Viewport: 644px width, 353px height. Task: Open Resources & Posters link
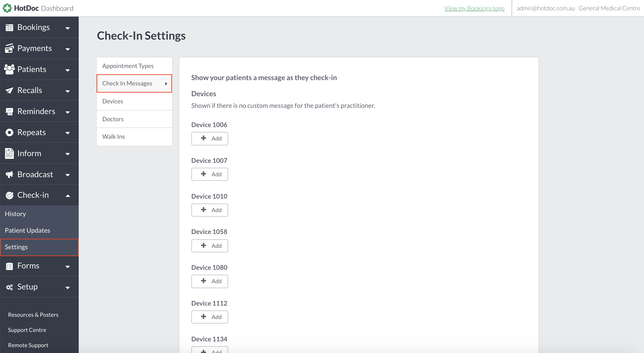(33, 315)
